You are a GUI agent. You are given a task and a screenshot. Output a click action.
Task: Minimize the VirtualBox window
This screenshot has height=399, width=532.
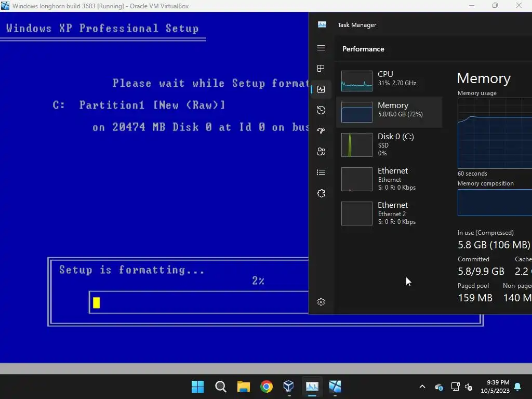coord(472,5)
